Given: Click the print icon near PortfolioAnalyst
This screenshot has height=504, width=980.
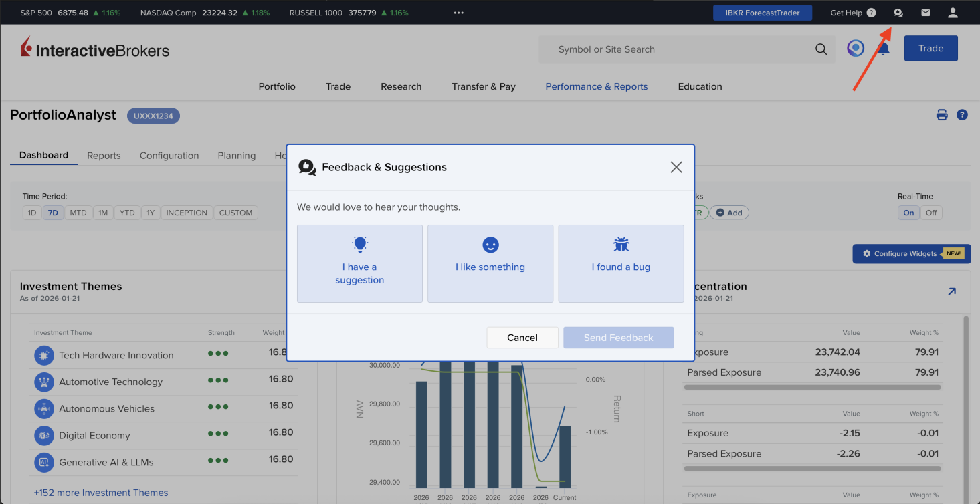Looking at the screenshot, I should pos(942,114).
